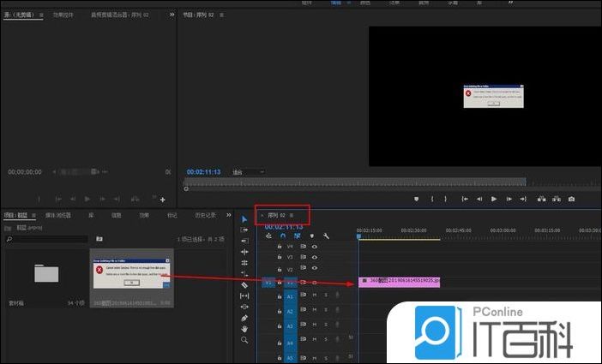Select the Zoom magnifier tool

click(244, 340)
